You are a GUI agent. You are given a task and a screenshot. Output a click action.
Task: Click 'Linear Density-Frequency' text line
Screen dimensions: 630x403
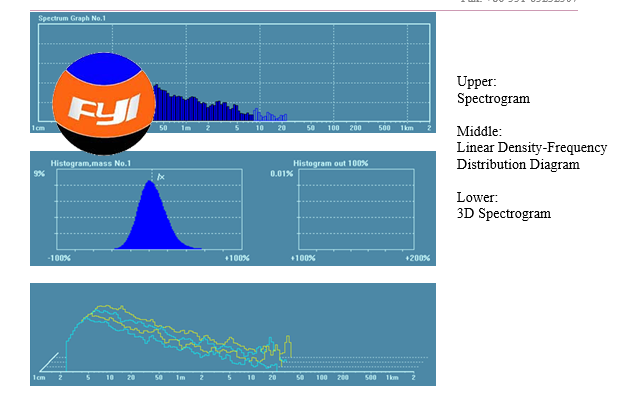click(x=532, y=148)
